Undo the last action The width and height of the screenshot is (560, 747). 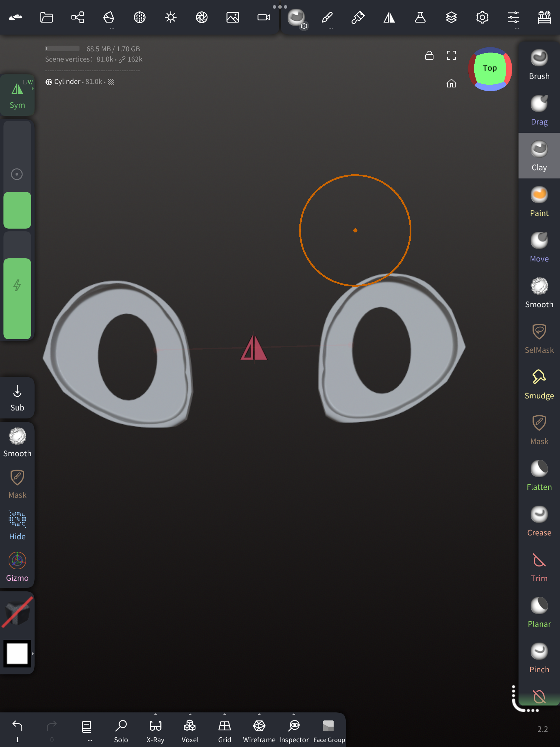click(x=17, y=730)
